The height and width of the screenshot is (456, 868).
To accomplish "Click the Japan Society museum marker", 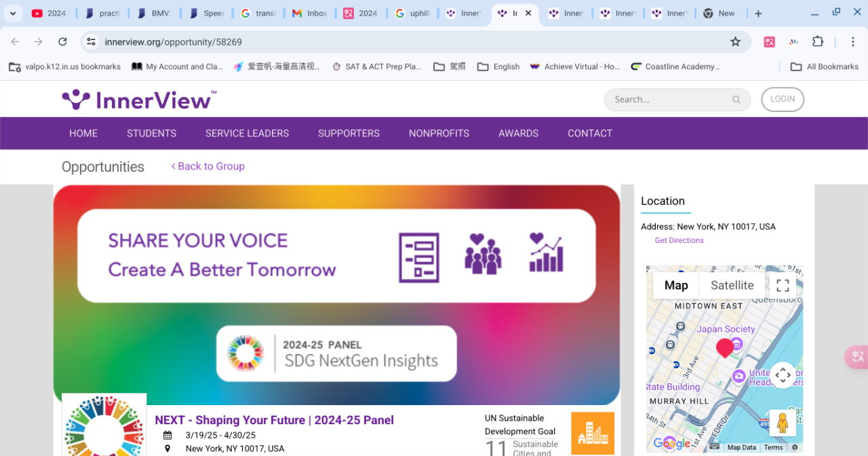I will tap(736, 345).
